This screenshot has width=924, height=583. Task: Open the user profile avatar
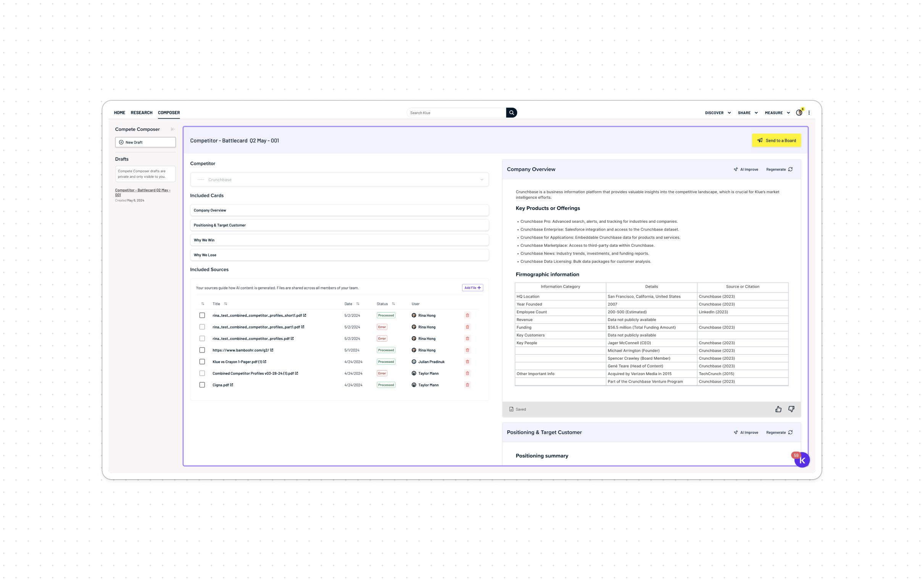799,113
